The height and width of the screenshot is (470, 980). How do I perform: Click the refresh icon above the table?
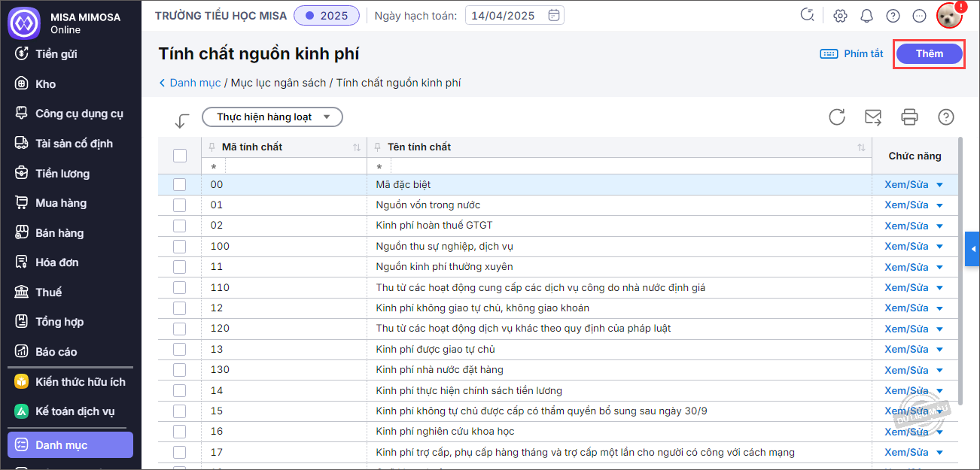pos(836,117)
